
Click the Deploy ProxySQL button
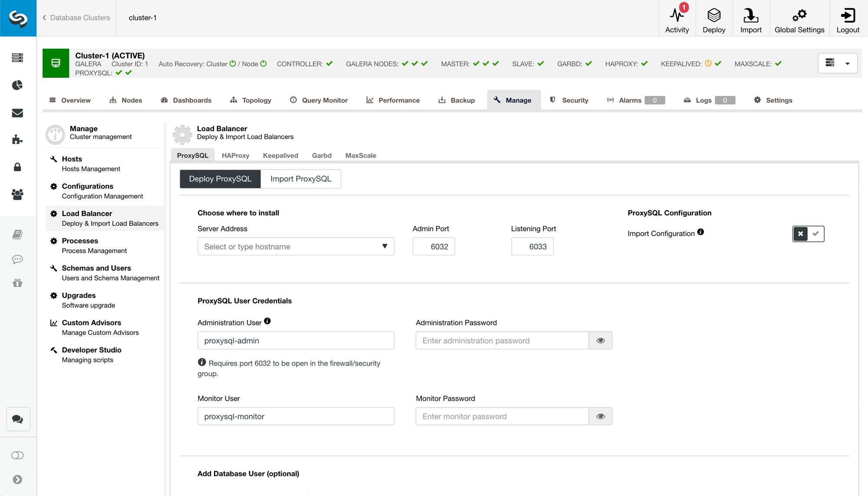point(220,179)
